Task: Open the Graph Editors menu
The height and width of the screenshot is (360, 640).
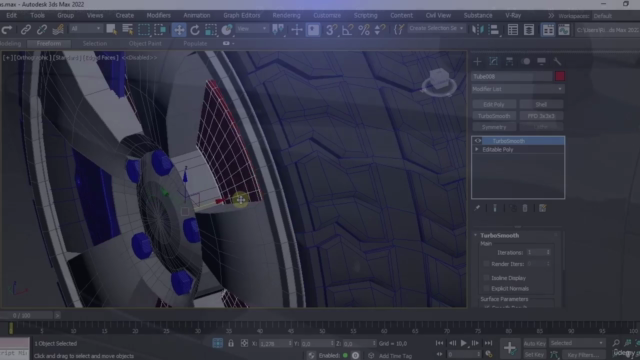Action: [242, 15]
